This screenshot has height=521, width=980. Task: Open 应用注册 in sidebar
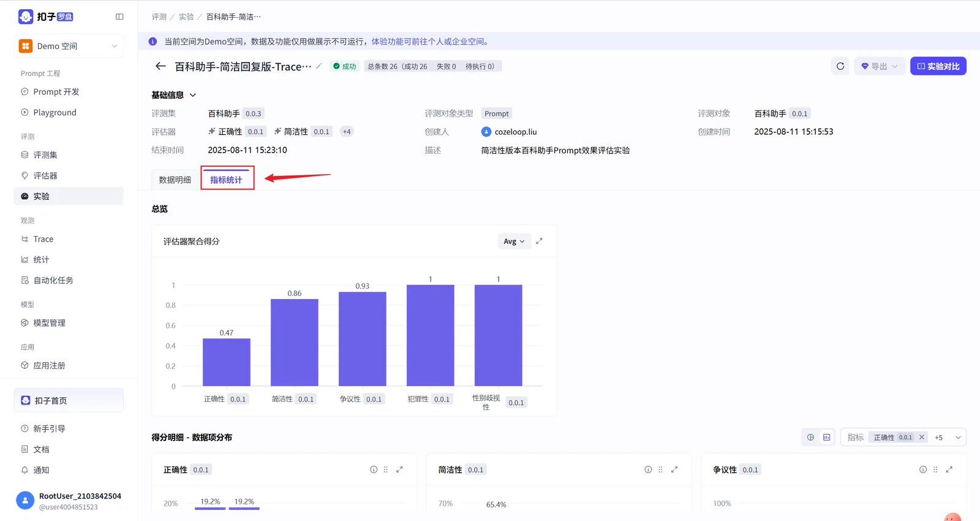[x=69, y=365]
